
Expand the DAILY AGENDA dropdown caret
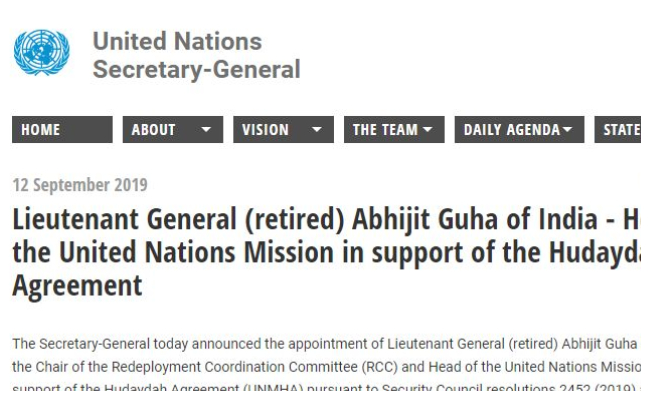click(568, 130)
